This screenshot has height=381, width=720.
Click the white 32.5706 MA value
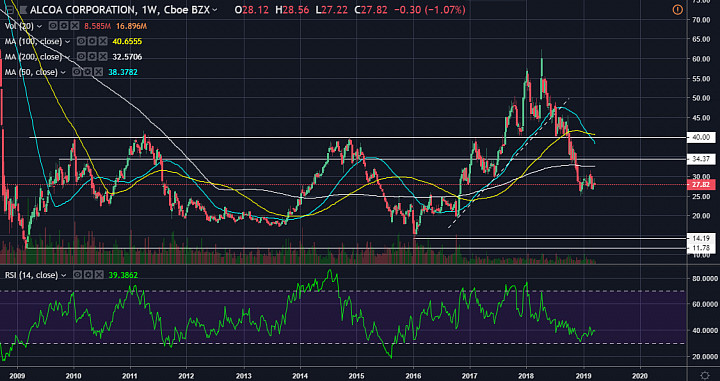(x=127, y=57)
